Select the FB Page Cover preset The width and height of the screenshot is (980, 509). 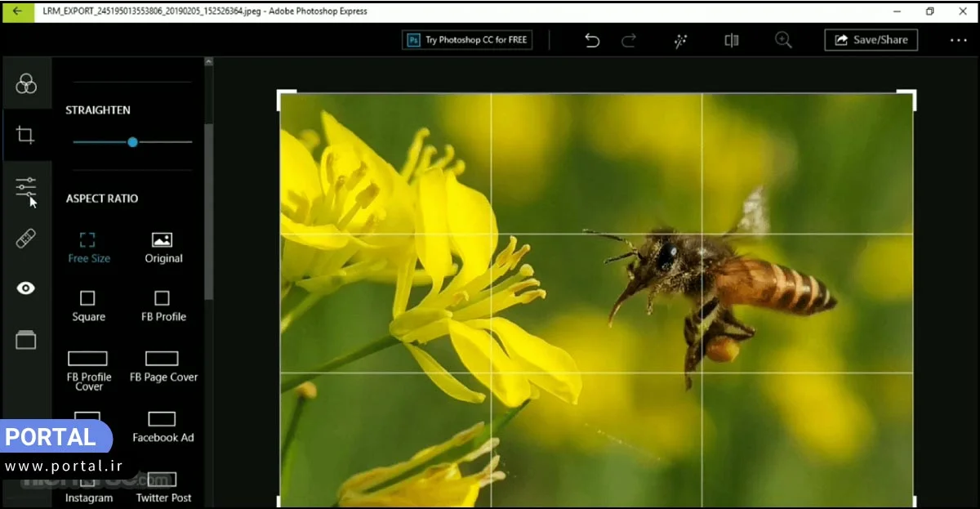tap(163, 366)
